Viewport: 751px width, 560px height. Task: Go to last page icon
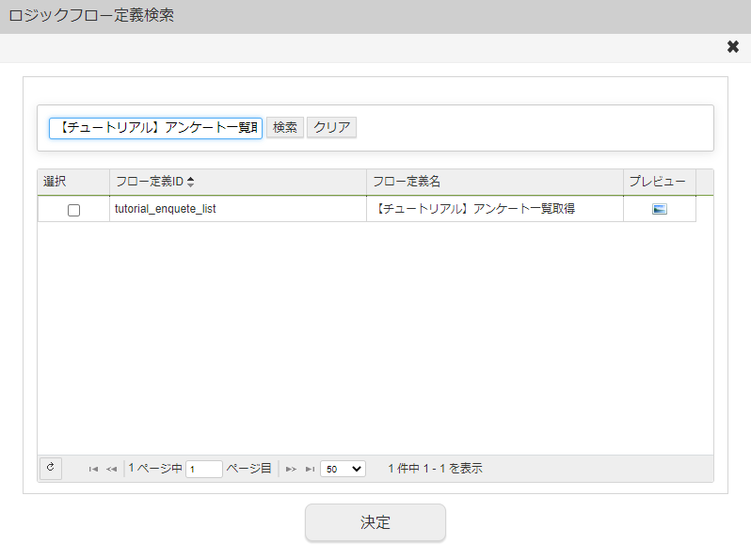pyautogui.click(x=310, y=469)
